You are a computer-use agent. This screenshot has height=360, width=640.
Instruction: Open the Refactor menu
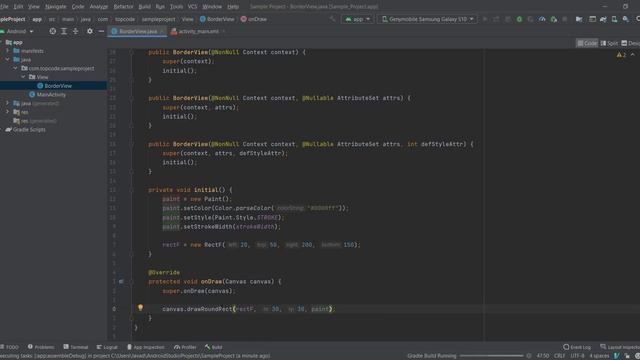(x=123, y=7)
